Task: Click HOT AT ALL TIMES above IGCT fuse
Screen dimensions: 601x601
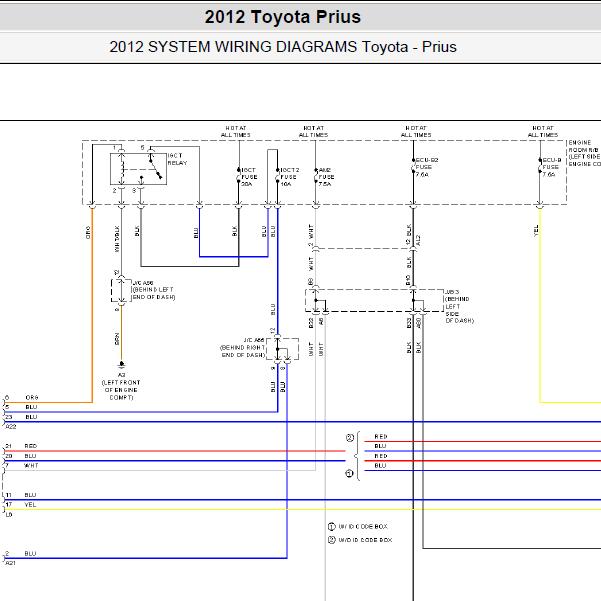Action: tap(236, 131)
